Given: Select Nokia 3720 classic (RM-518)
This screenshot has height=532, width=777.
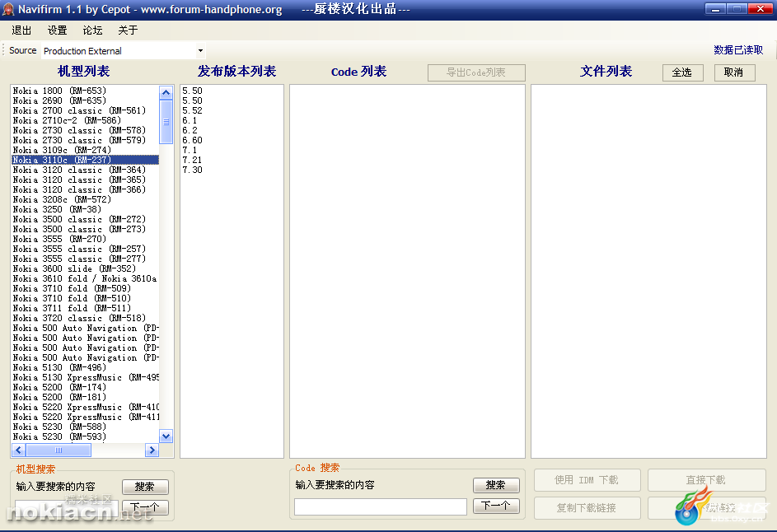Looking at the screenshot, I should 85,319.
